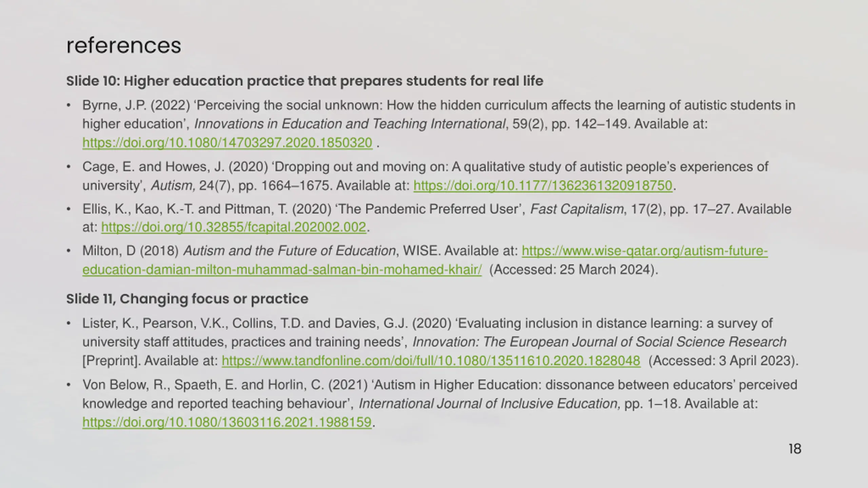The height and width of the screenshot is (488, 868).
Task: Click the italic 'Innovations in Education and Teaching International' title
Action: (350, 124)
